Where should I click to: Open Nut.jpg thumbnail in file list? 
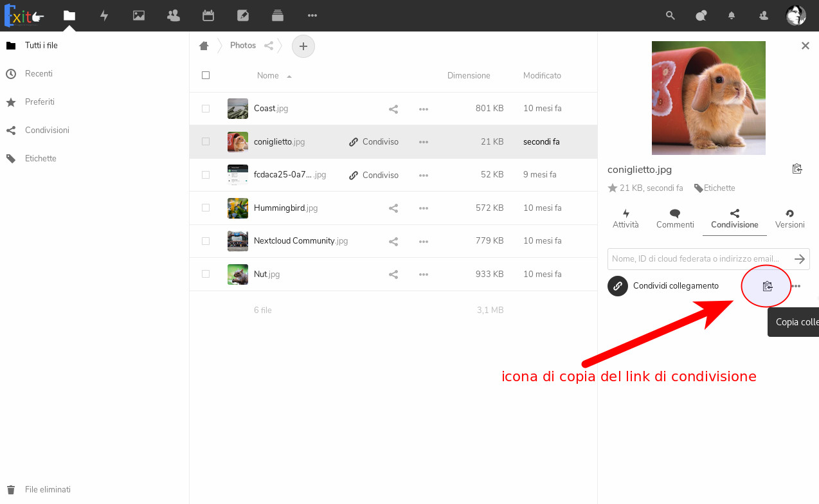(x=238, y=274)
